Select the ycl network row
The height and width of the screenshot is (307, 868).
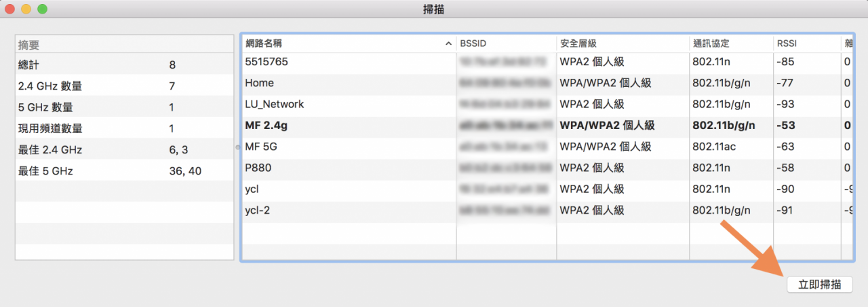(x=547, y=188)
